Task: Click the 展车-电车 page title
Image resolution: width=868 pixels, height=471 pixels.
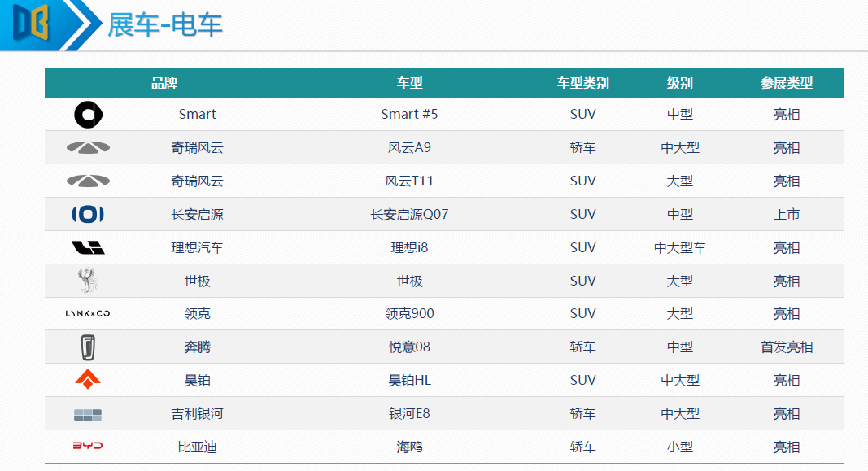Action: (165, 25)
